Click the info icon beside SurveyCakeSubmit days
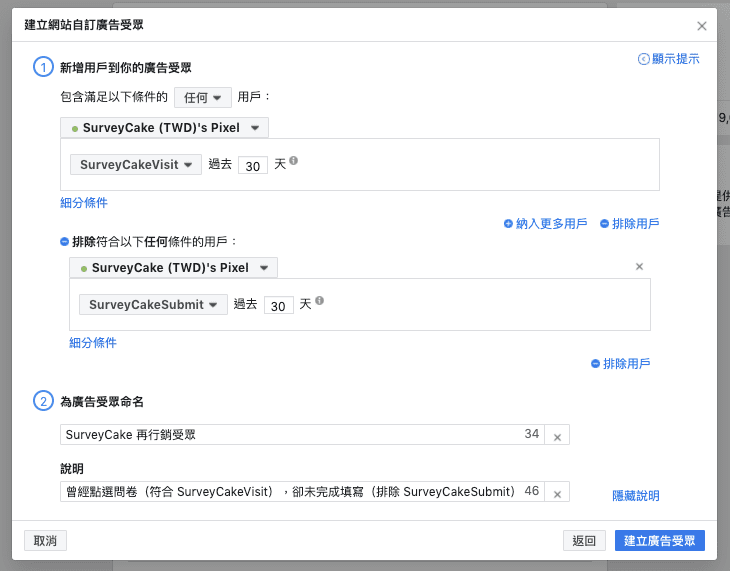Image resolution: width=730 pixels, height=571 pixels. [x=319, y=300]
